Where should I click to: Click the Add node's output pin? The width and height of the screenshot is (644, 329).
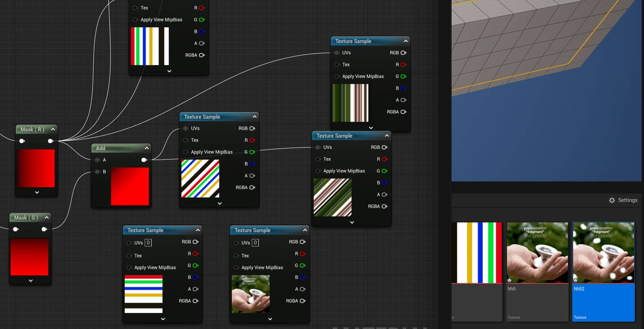pyautogui.click(x=144, y=160)
